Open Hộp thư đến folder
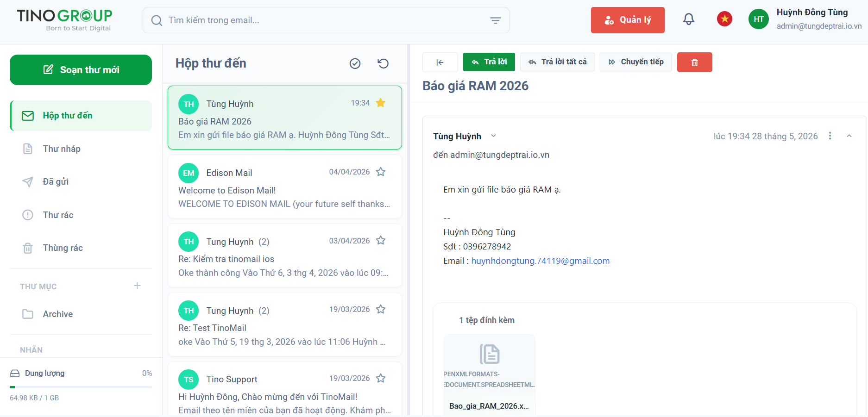The image size is (868, 417). point(81,116)
